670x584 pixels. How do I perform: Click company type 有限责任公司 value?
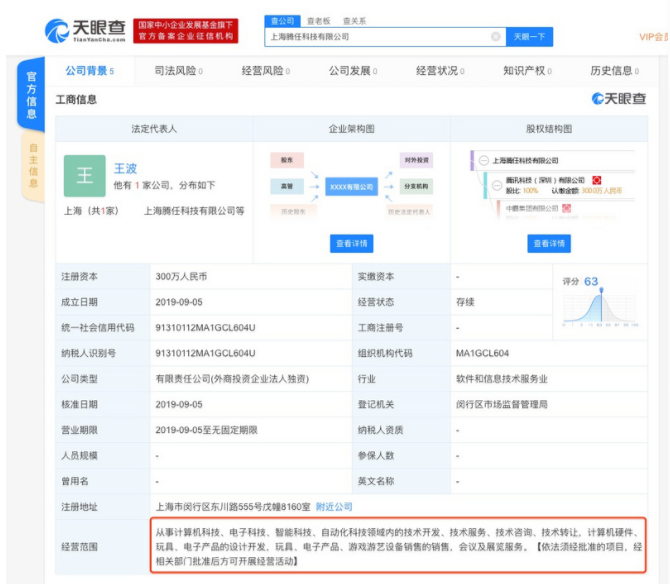click(x=232, y=379)
